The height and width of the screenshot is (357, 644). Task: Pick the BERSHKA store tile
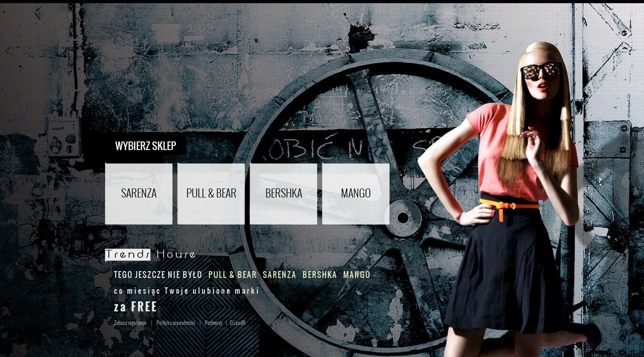click(x=284, y=193)
